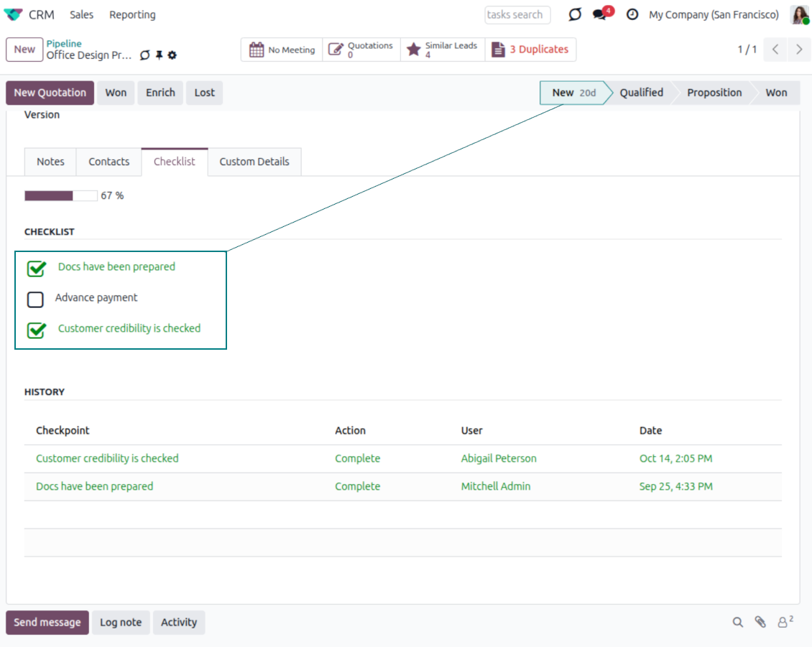Uncheck Docs have been prepared checkbox
The width and height of the screenshot is (812, 647).
[36, 269]
